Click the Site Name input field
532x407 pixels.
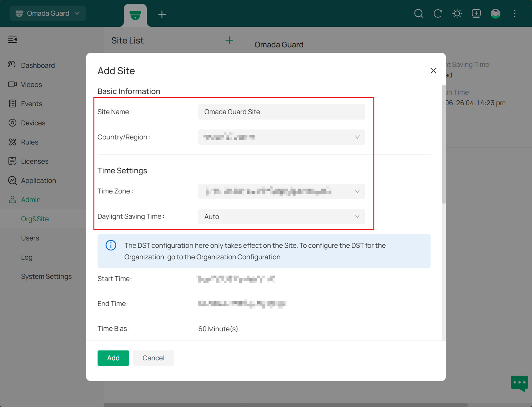point(281,112)
